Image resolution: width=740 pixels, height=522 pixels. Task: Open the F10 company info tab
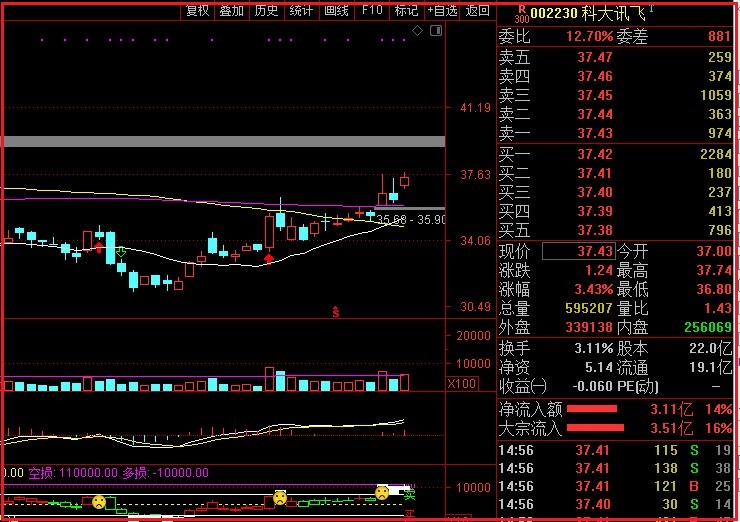click(x=372, y=10)
